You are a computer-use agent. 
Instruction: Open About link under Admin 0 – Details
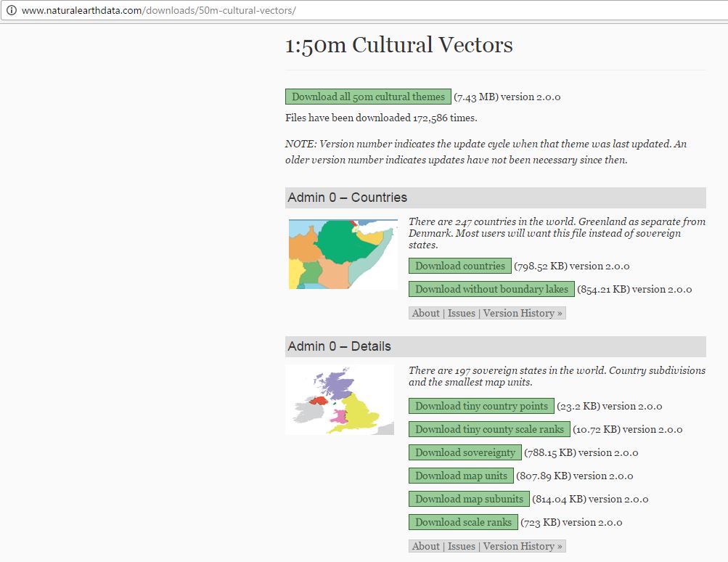click(x=425, y=547)
